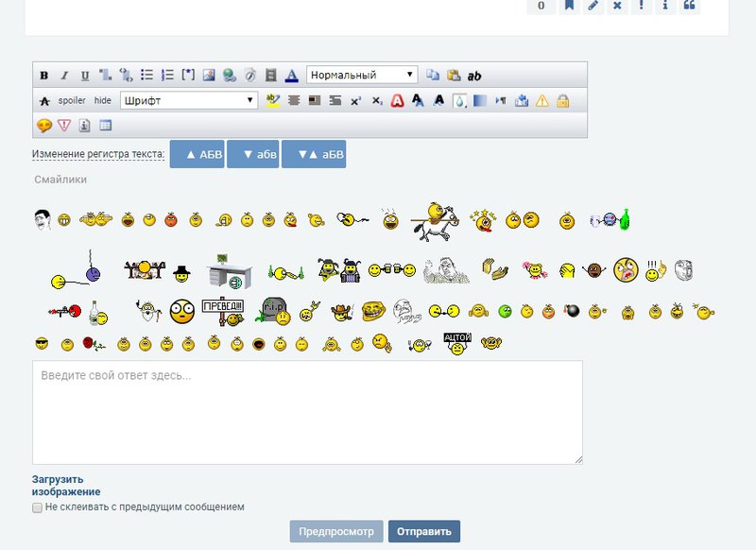Image resolution: width=756 pixels, height=550 pixels.
Task: Open the 'Нормальный' size dropdown
Action: [x=362, y=76]
